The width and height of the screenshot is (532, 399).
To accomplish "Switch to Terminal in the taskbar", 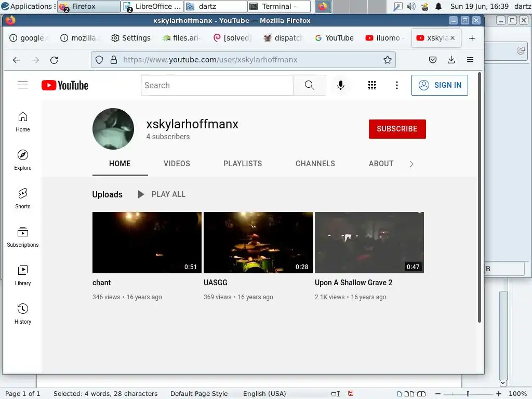I will (x=279, y=6).
